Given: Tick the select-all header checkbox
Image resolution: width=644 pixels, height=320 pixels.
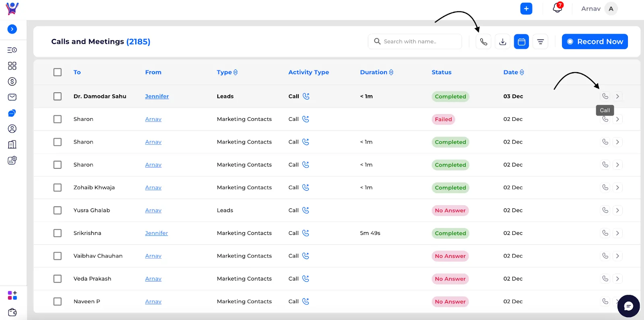Looking at the screenshot, I should point(58,72).
